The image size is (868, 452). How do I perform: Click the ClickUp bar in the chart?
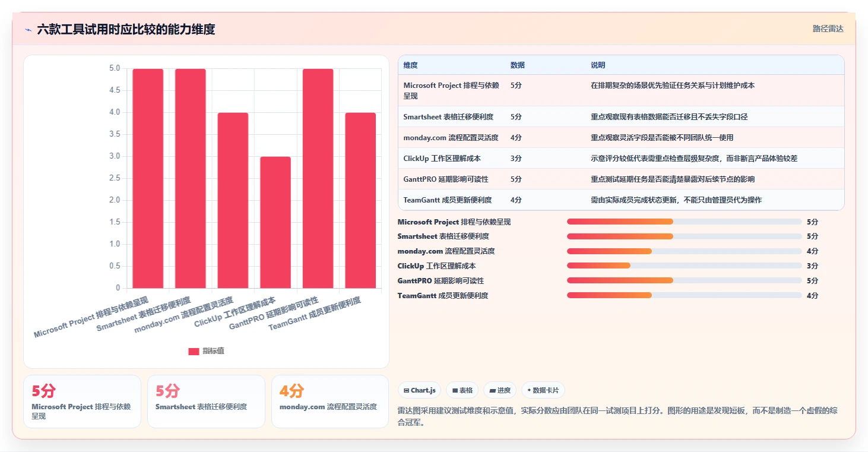275,222
